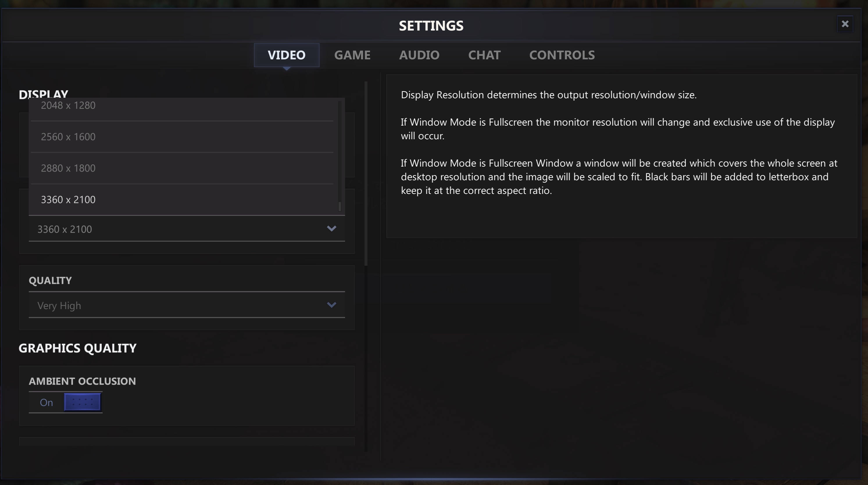
Task: Close the Settings window with X icon
Action: [x=845, y=24]
